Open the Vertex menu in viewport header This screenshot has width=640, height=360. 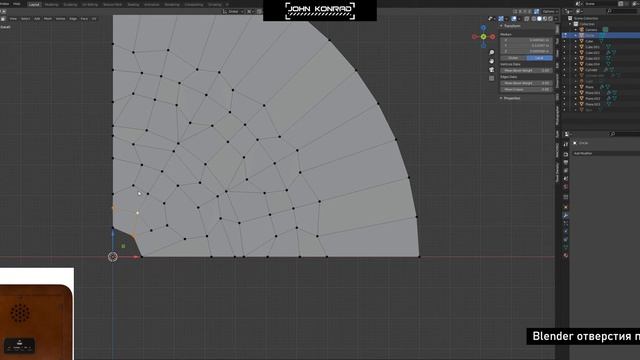[x=60, y=19]
